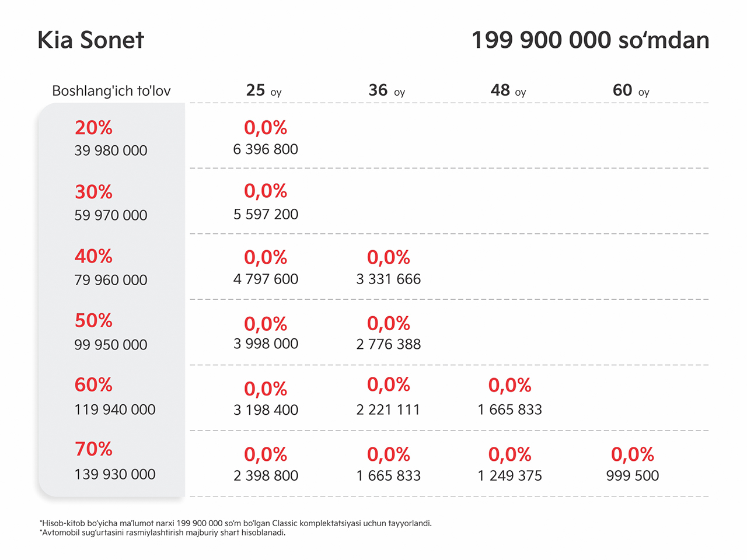Click the 999 500 monthly payment

[633, 476]
